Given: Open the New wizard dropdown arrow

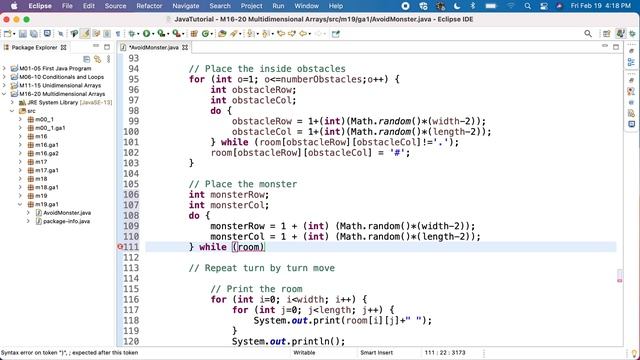Looking at the screenshot, I should pyautogui.click(x=14, y=34).
